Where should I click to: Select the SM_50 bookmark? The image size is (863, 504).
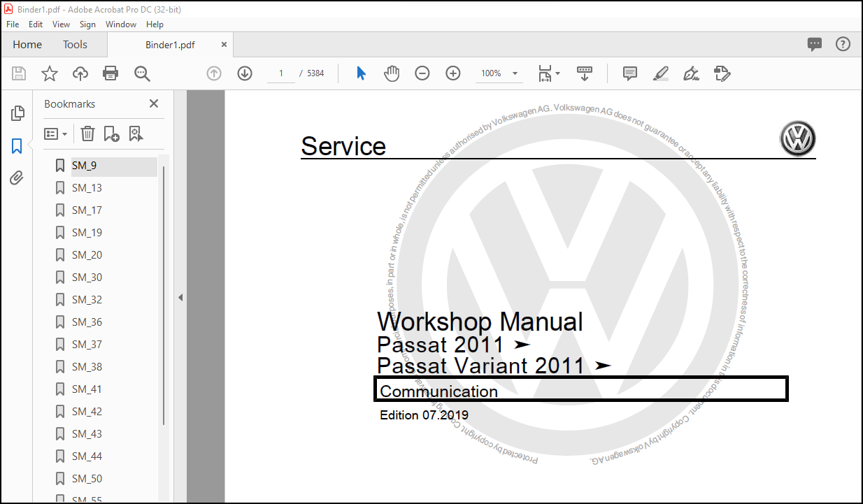(x=87, y=479)
